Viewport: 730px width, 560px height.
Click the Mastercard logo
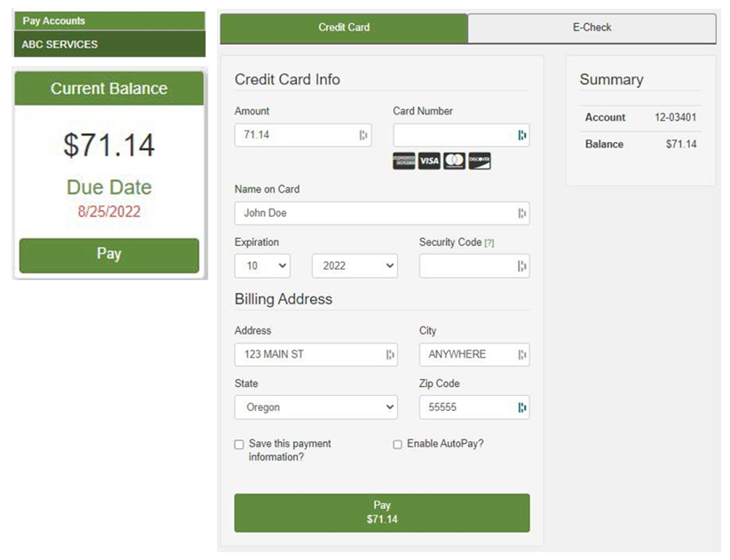454,161
